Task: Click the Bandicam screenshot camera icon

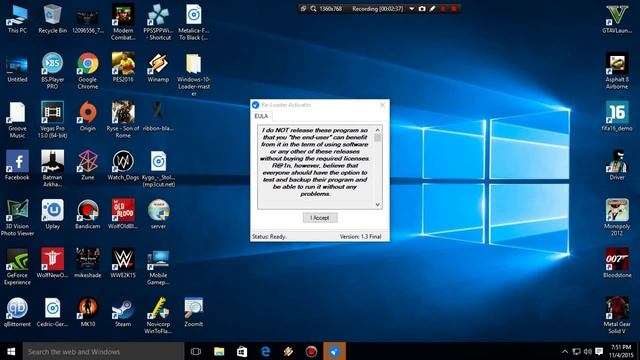Action: (422, 9)
